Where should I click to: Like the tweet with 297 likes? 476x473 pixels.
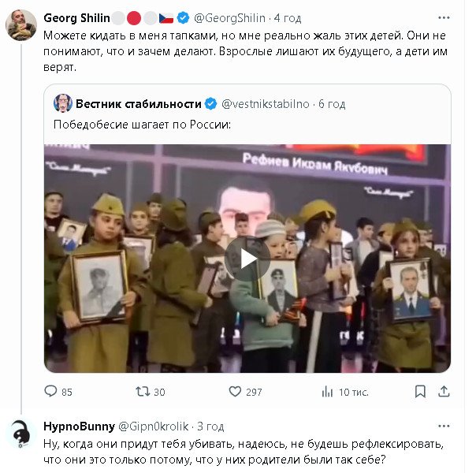[x=235, y=391]
